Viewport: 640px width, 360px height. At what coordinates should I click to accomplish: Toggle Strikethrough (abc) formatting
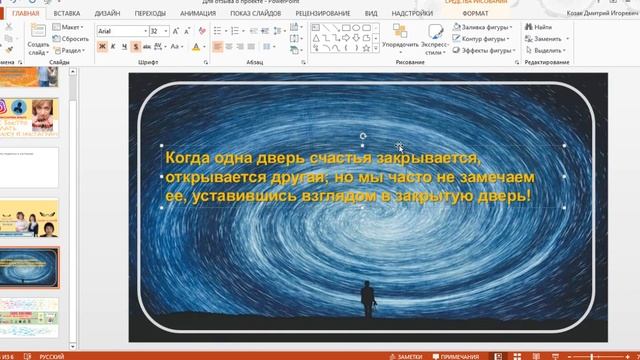[147, 47]
